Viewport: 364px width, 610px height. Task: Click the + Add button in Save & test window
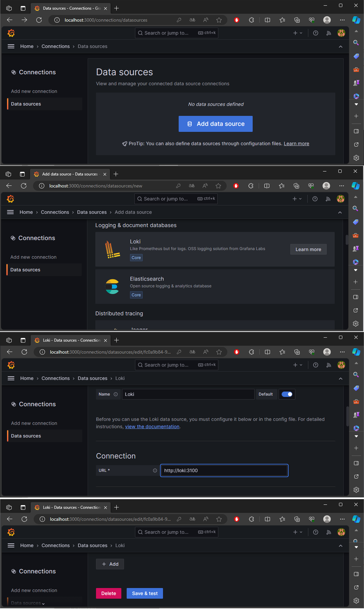click(110, 564)
